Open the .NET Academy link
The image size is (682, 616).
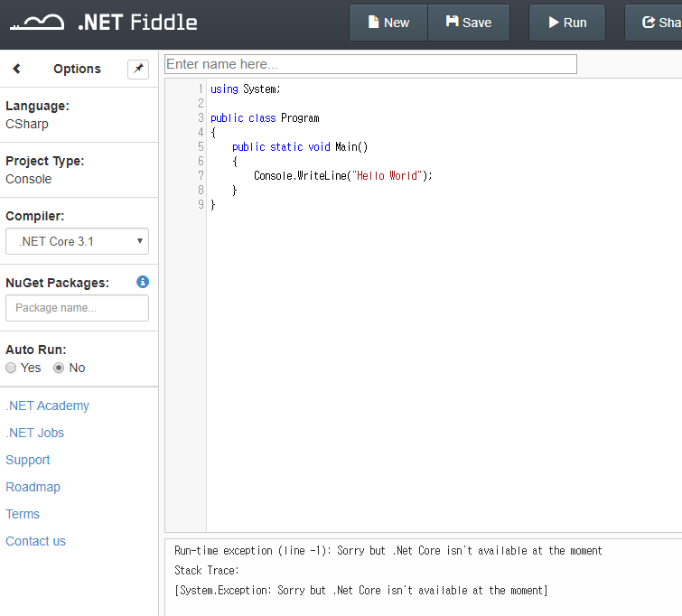47,406
